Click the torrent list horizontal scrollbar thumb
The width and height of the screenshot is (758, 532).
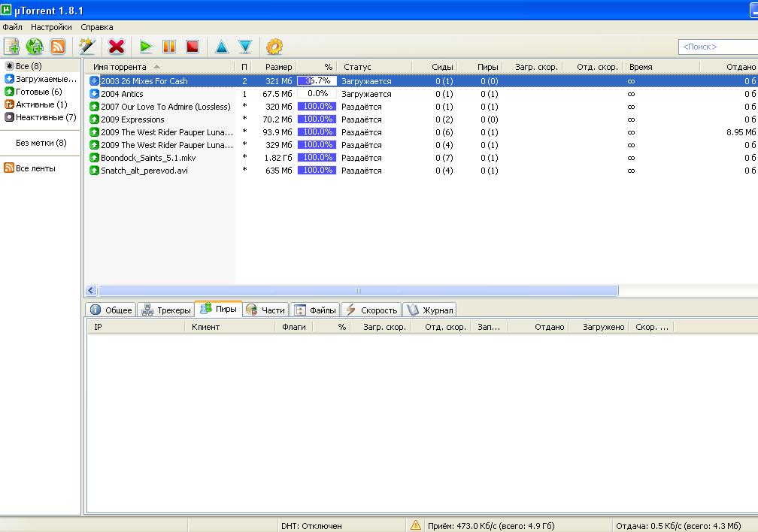click(358, 290)
